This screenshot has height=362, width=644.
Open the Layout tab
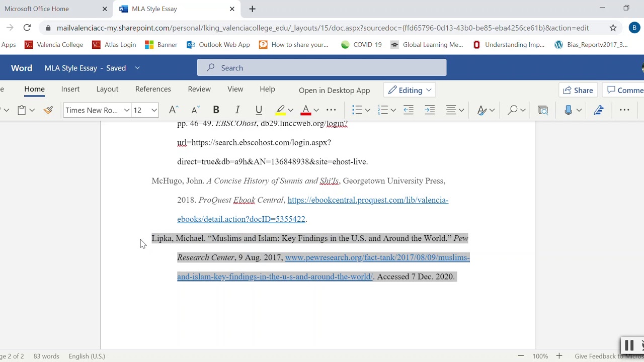tap(107, 89)
